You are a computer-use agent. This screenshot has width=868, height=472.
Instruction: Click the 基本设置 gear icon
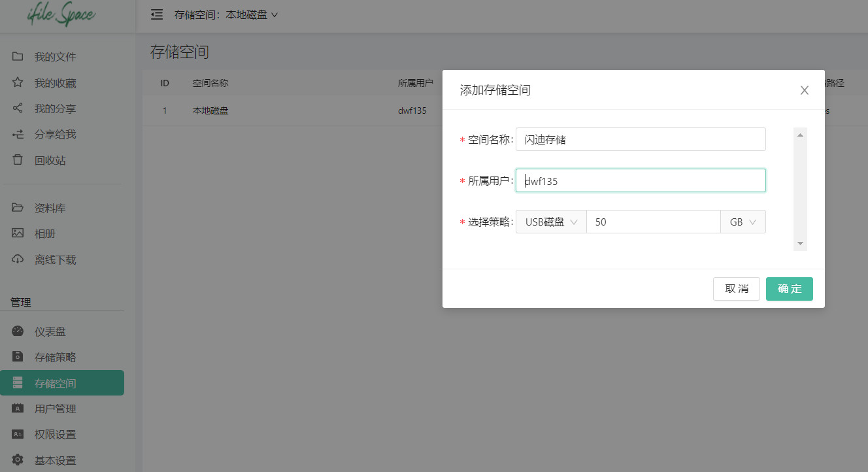pyautogui.click(x=18, y=460)
